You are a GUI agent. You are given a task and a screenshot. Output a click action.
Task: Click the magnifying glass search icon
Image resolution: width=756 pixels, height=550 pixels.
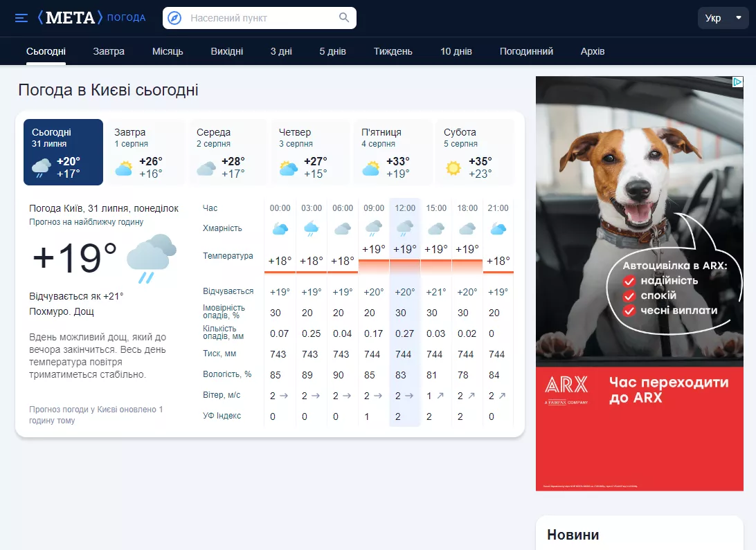[x=344, y=18]
